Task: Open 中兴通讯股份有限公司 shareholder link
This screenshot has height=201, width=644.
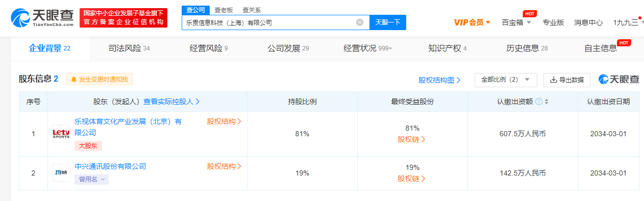Action: 110,166
